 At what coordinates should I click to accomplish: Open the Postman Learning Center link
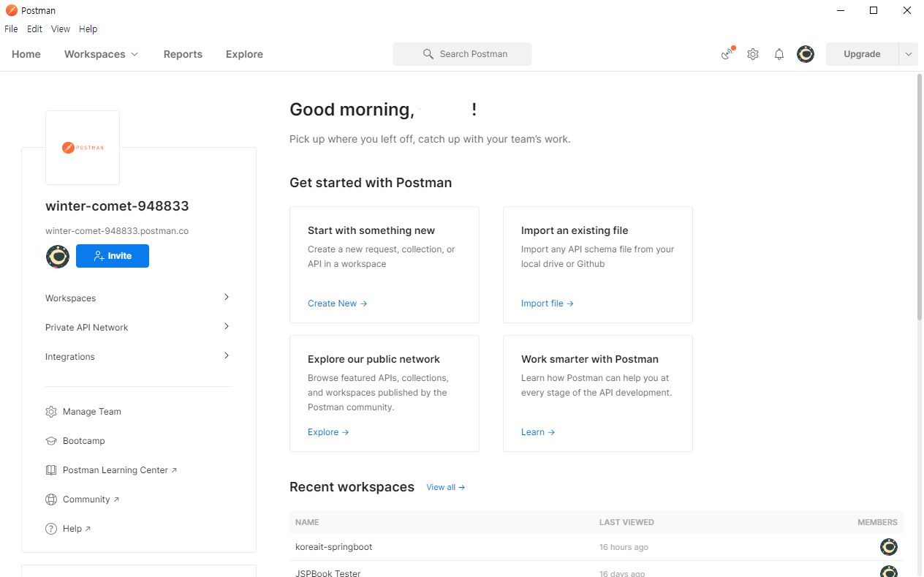click(120, 470)
